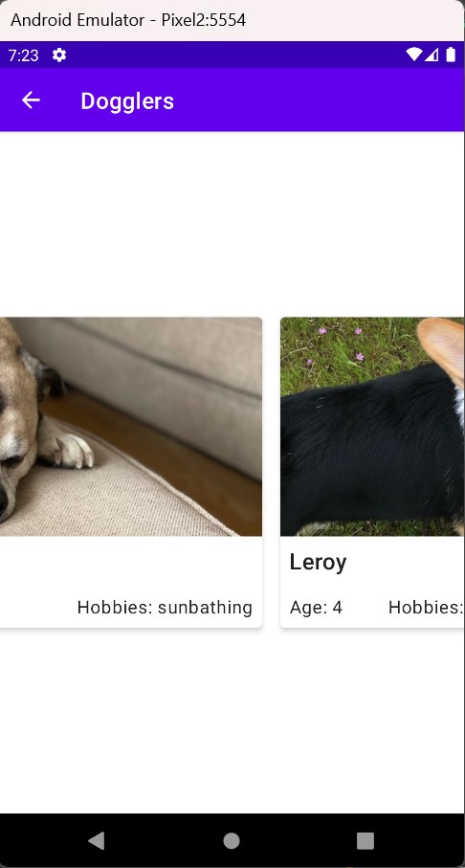Click the blank white area below dog cards

(232, 721)
